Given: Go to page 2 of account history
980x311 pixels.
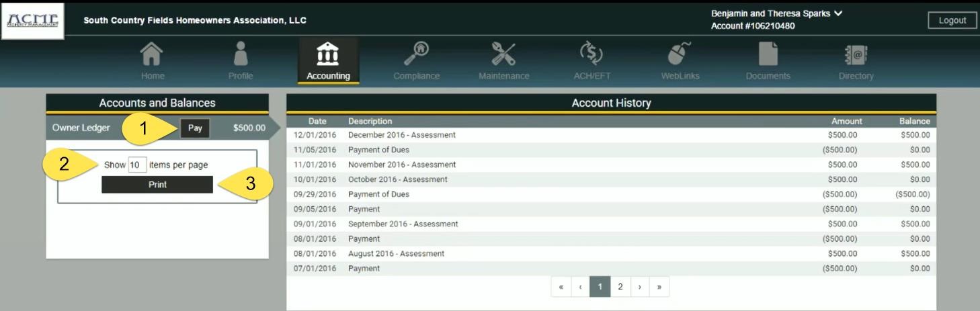Looking at the screenshot, I should 620,287.
